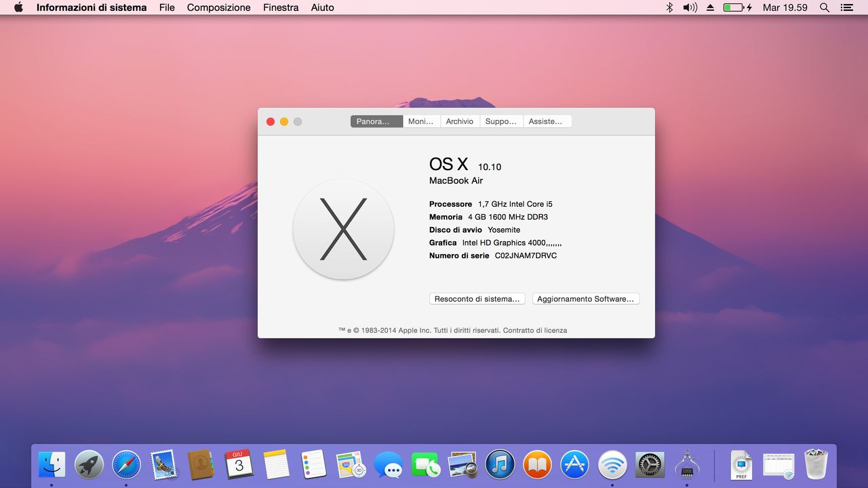This screenshot has height=488, width=868.
Task: Switch to the Supporto tab
Action: click(x=501, y=121)
